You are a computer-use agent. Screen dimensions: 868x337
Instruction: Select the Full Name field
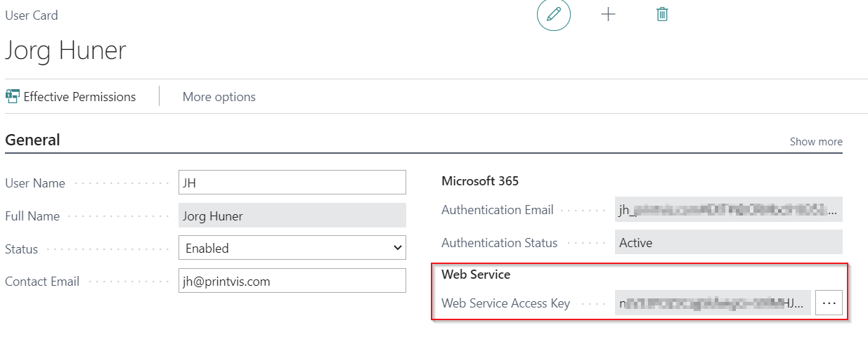click(292, 216)
